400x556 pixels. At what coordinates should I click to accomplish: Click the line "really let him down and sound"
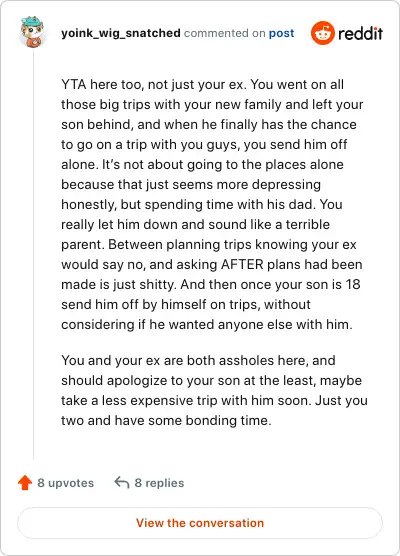pyautogui.click(x=195, y=224)
